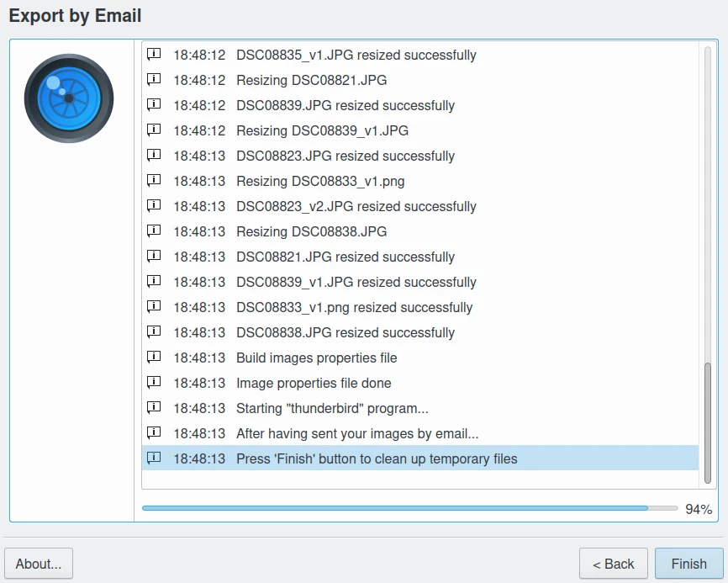Screen dimensions: 728x583
Task: Select "Resizing DSC08833_v1.png" log row
Action: [320, 181]
